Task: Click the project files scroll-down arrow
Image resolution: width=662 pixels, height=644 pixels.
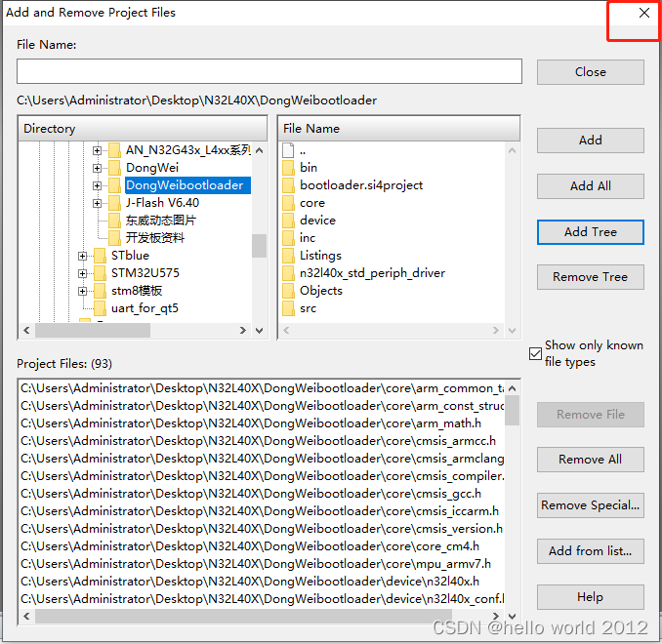Action: pyautogui.click(x=512, y=617)
